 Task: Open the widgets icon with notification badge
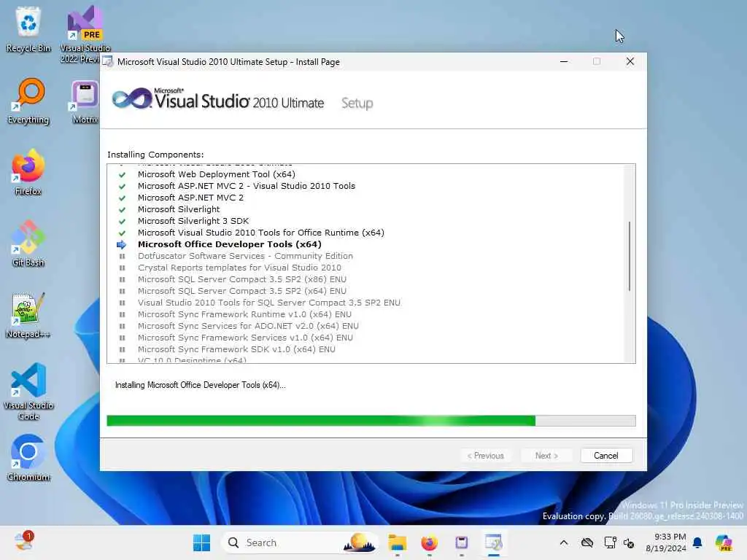point(23,542)
